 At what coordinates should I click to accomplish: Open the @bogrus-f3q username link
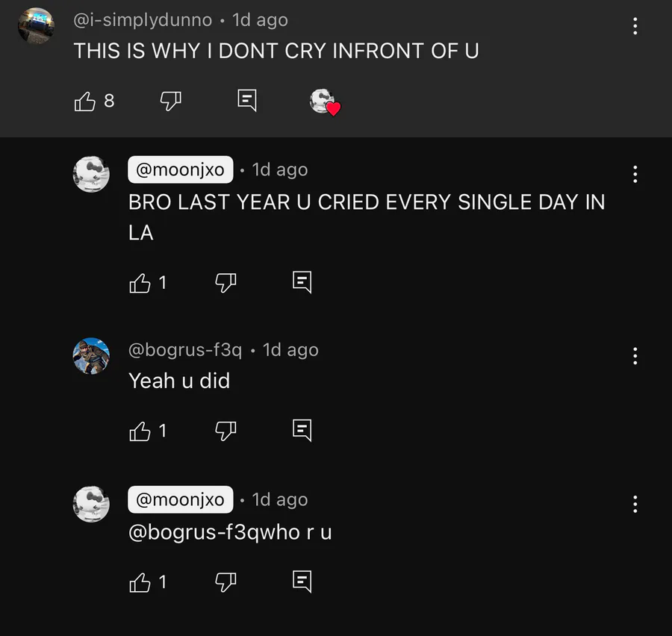coord(185,350)
